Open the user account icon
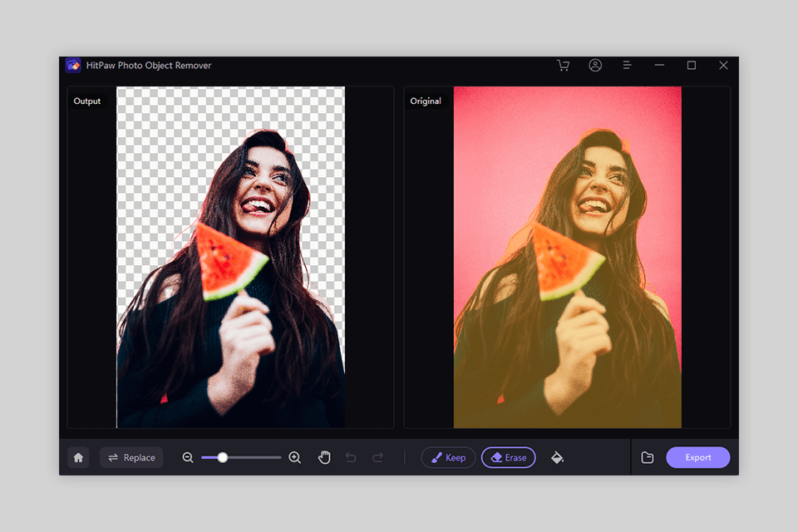Image resolution: width=798 pixels, height=532 pixels. [x=595, y=65]
